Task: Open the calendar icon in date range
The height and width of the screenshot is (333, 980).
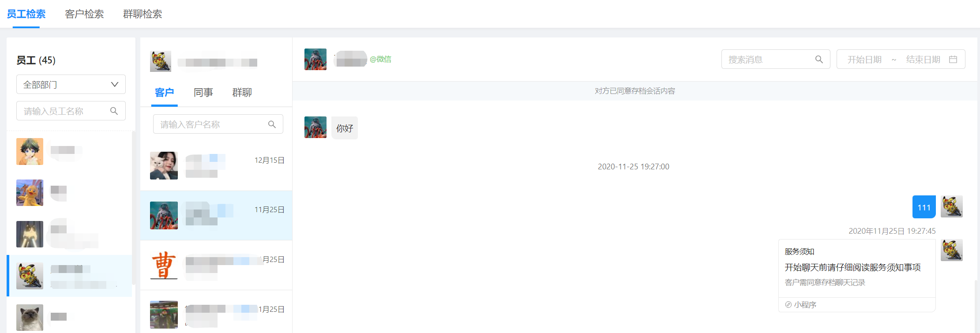Action: point(953,60)
